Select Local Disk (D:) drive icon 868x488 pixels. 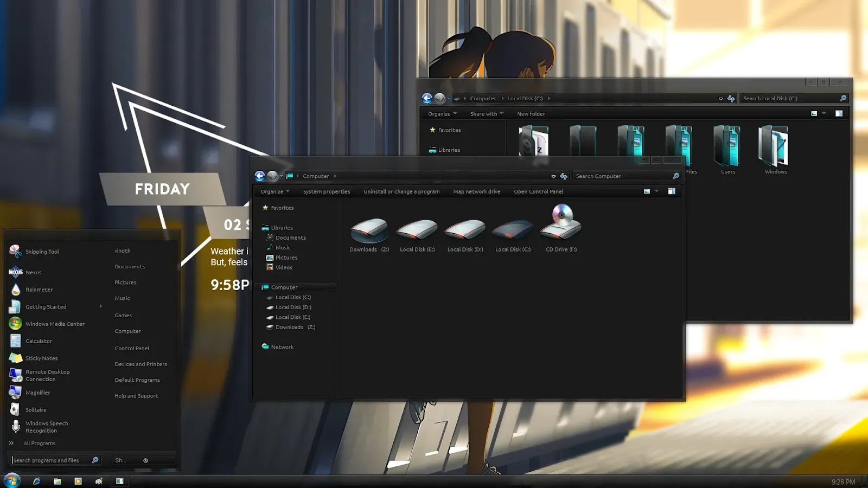click(465, 234)
